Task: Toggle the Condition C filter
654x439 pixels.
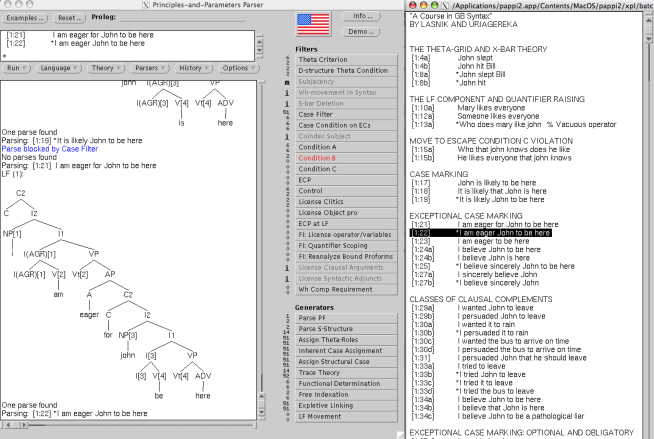Action: point(346,169)
